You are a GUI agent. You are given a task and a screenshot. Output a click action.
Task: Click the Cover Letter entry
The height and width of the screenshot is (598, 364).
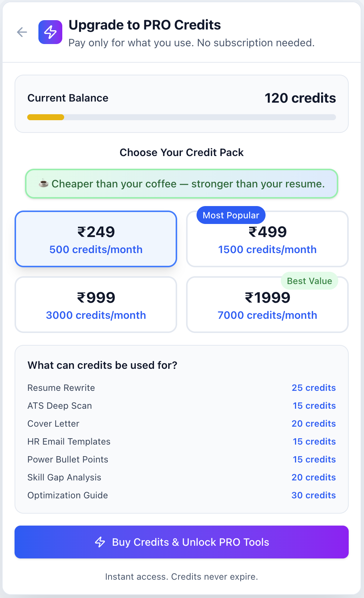pos(53,424)
